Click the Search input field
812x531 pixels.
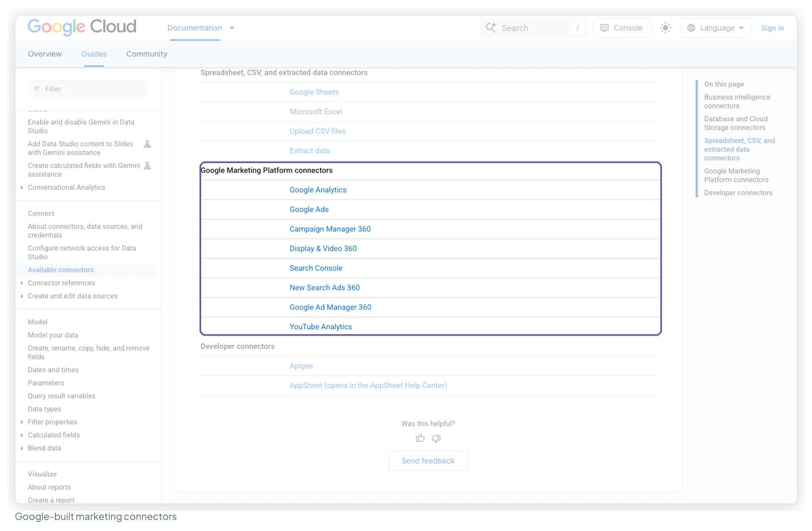click(534, 28)
